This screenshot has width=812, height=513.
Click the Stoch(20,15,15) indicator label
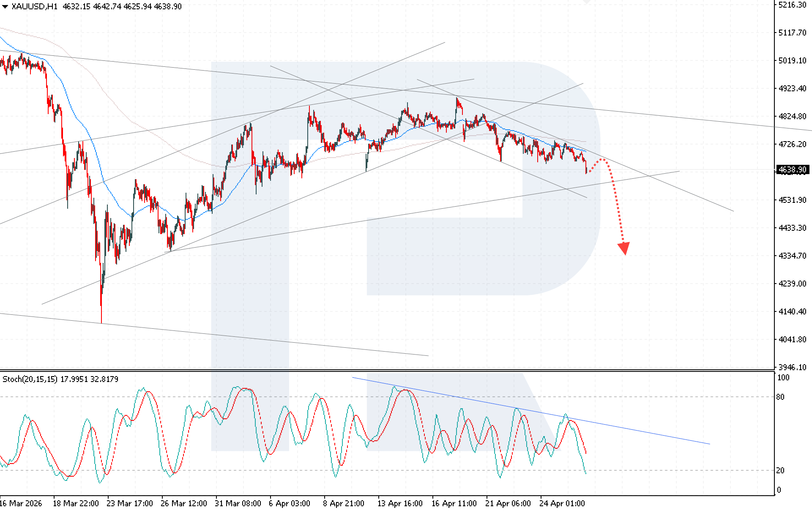30,379
